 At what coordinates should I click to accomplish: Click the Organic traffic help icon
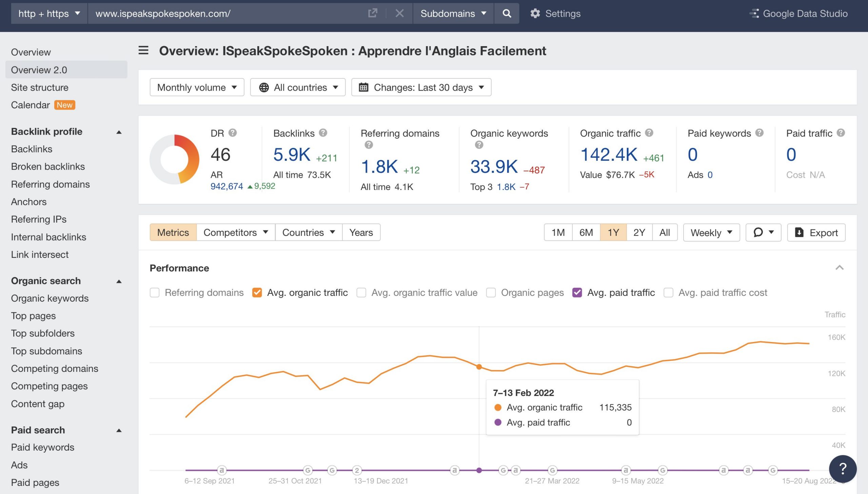(649, 133)
